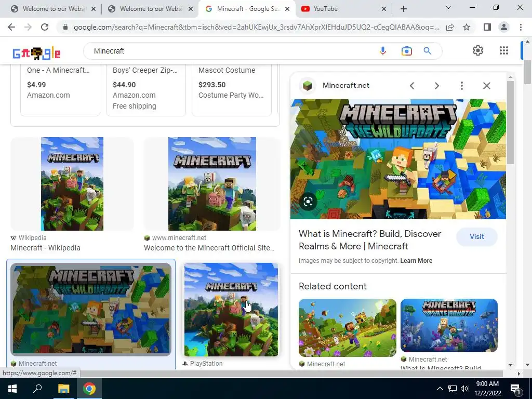Click the magnifier search button
This screenshot has width=532, height=399.
(x=427, y=51)
